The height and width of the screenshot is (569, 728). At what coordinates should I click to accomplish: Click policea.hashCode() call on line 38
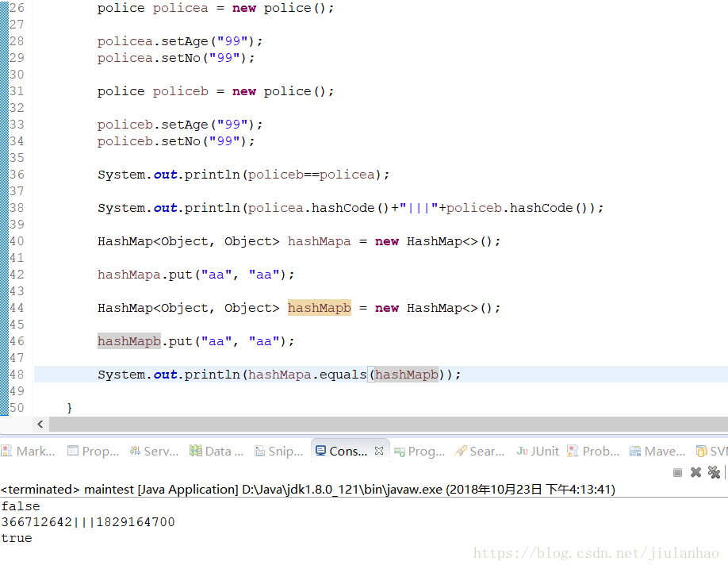pos(319,208)
